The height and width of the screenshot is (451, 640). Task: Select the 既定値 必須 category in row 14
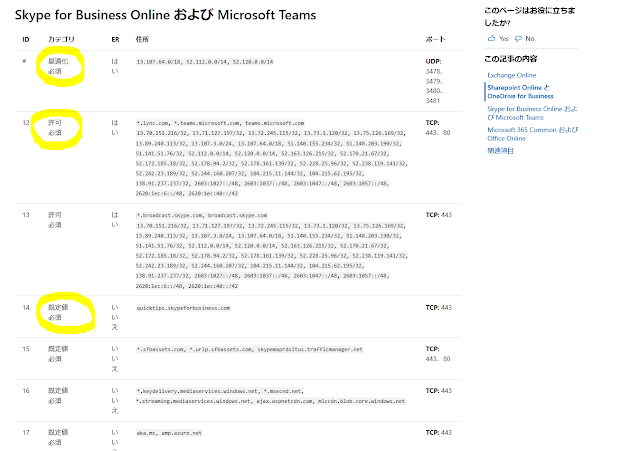(x=58, y=312)
